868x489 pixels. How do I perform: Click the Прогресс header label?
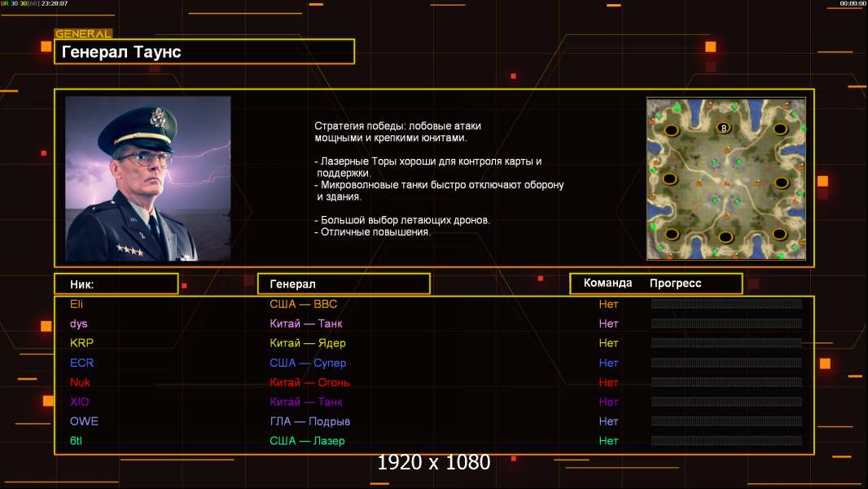675,284
